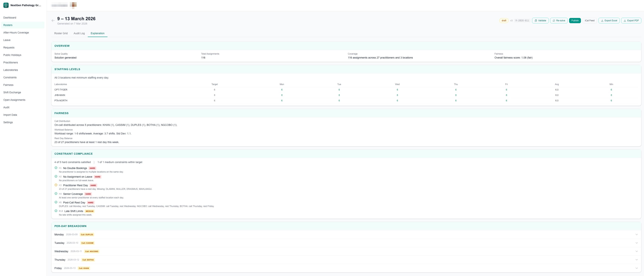The height and width of the screenshot is (276, 644).
Task: Click the PTA-NORTH laboratory row label
Action: click(61, 101)
